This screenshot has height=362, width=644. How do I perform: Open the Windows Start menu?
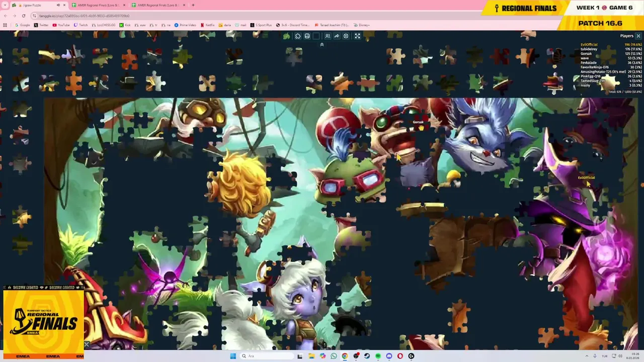coord(233,356)
